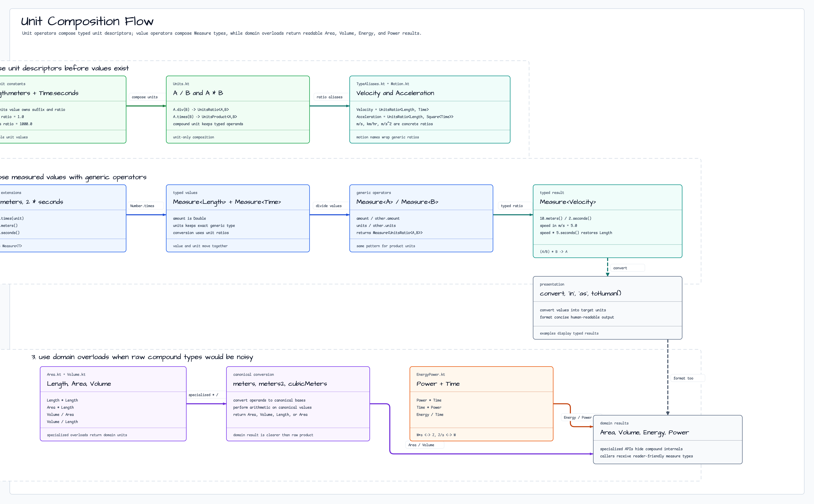Select 'convert operands to canonical bases' line
Screen dimensions: 814x504
tap(269, 400)
